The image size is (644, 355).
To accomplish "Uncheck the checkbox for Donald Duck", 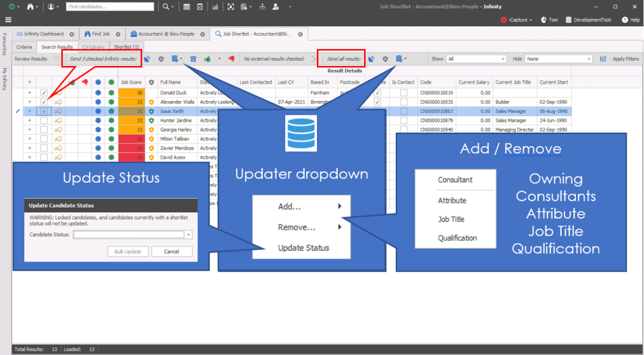I will [x=44, y=92].
